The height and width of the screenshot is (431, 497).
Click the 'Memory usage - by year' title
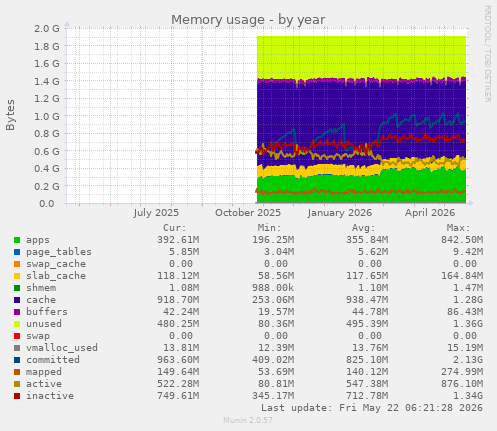coord(248,20)
